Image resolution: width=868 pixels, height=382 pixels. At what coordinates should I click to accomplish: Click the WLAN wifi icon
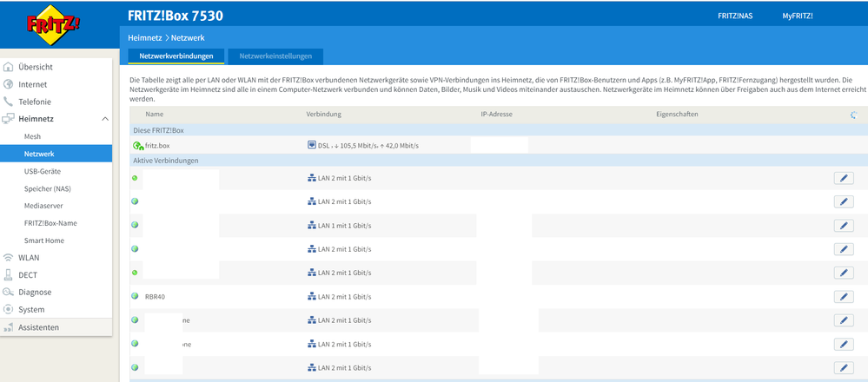coord(9,258)
